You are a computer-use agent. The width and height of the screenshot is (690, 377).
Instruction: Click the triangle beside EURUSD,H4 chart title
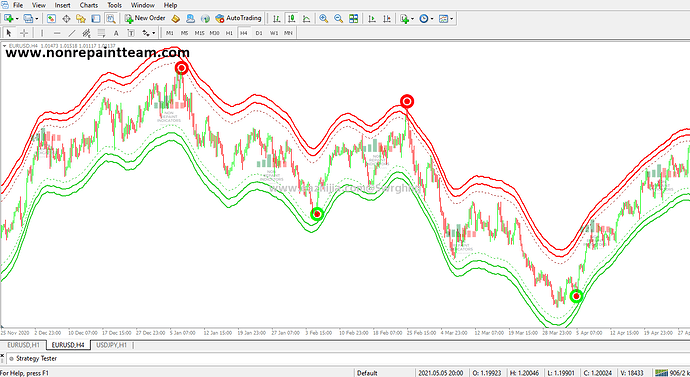click(x=4, y=46)
